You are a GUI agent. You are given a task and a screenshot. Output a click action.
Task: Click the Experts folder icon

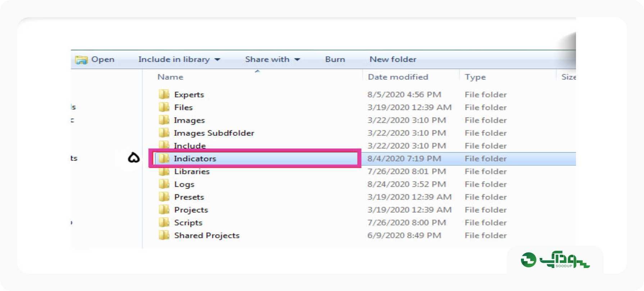pyautogui.click(x=164, y=94)
